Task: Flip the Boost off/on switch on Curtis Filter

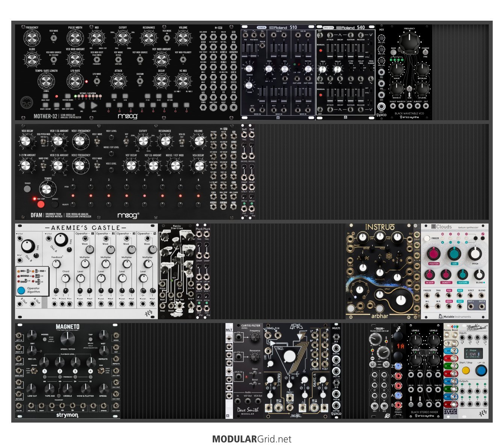Action: (255, 384)
